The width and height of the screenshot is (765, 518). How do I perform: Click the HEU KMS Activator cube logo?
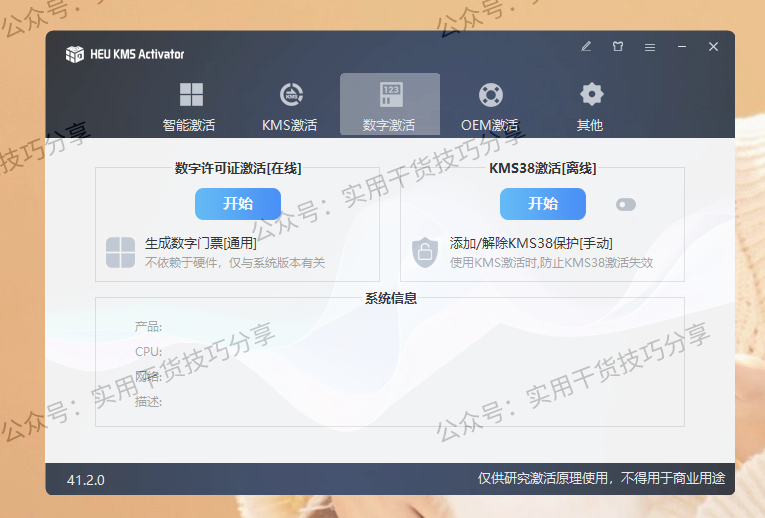tap(75, 54)
